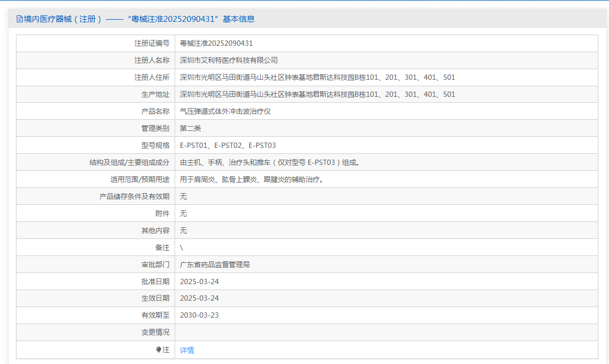Click the 注册人名称 label
Image resolution: width=609 pixels, height=364 pixels.
click(152, 60)
